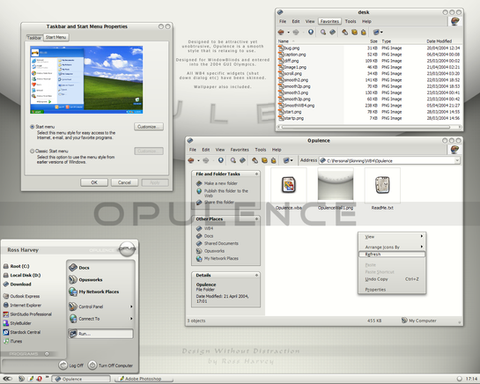
Task: Open the ReadMe.txt file icon
Action: 382,185
